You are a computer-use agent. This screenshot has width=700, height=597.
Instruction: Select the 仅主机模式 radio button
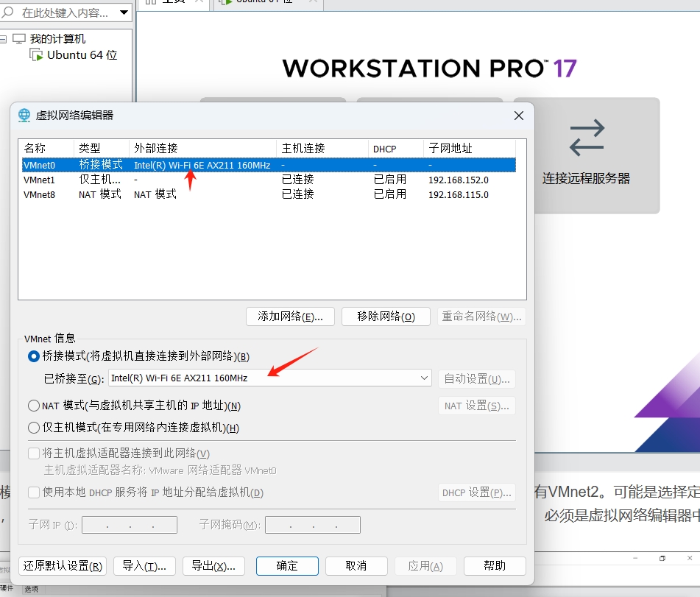coord(34,428)
